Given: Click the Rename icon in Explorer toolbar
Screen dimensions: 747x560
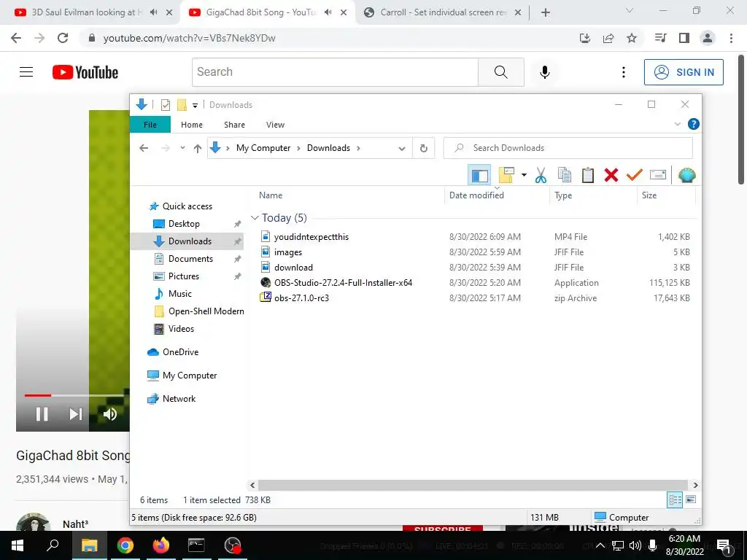Looking at the screenshot, I should point(657,175).
